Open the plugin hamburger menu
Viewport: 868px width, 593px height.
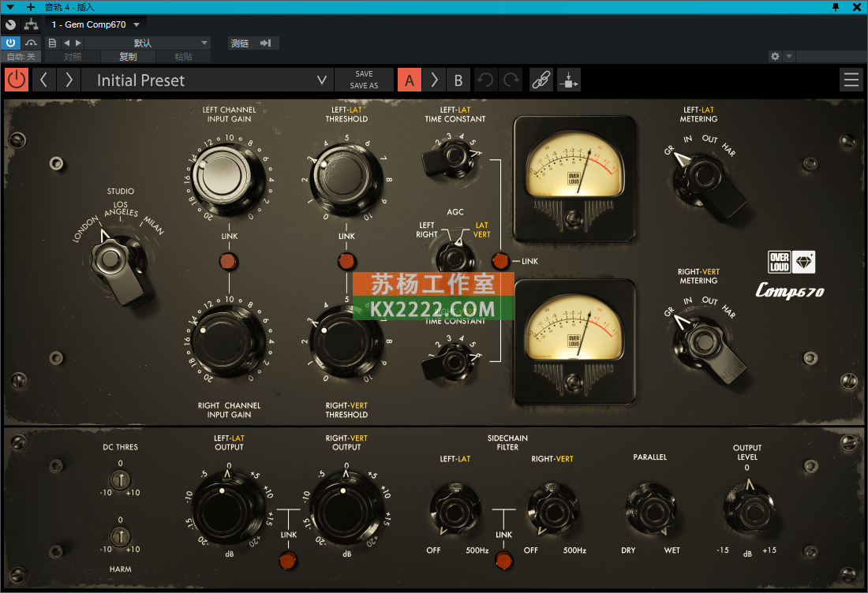pos(851,80)
